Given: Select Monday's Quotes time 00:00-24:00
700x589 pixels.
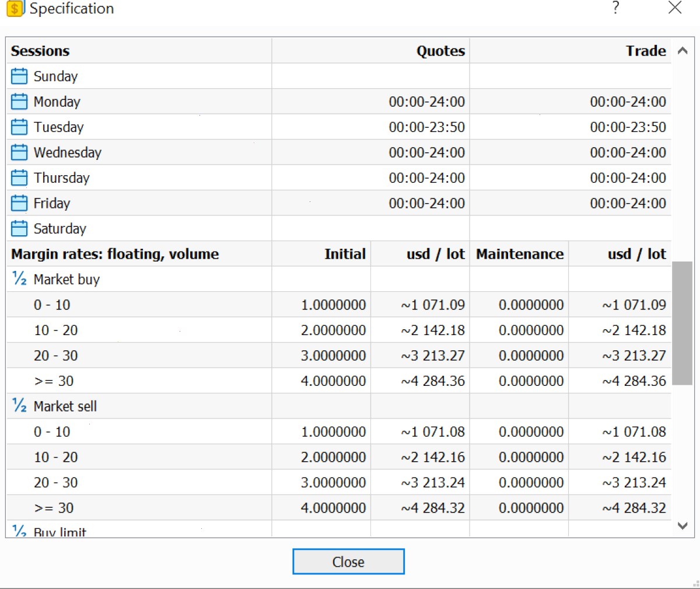Looking at the screenshot, I should (x=427, y=102).
